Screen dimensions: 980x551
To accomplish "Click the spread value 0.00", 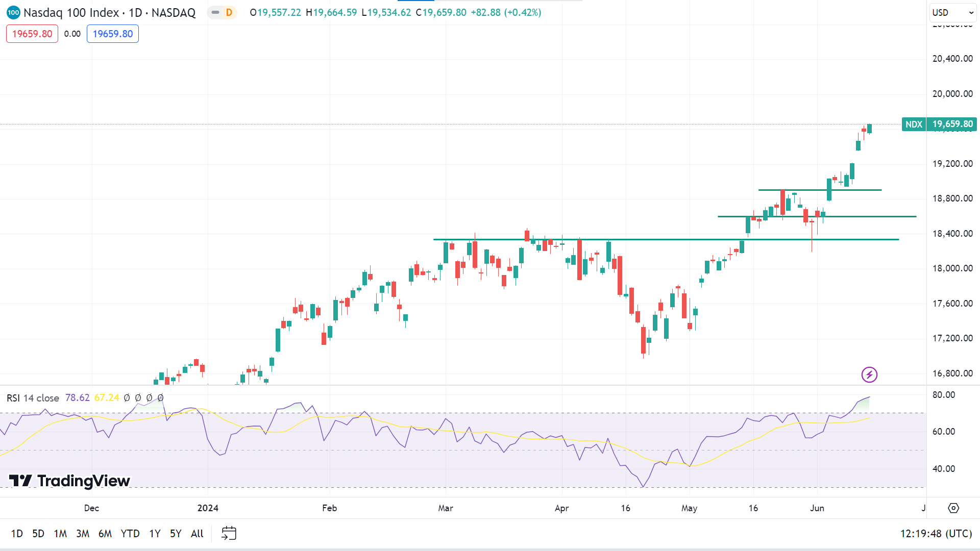I will click(x=72, y=34).
